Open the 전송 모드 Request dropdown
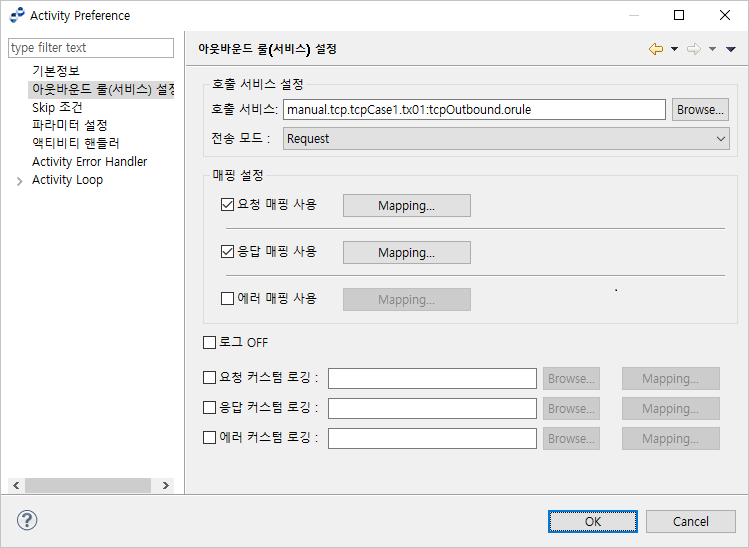749x548 pixels. (x=506, y=139)
